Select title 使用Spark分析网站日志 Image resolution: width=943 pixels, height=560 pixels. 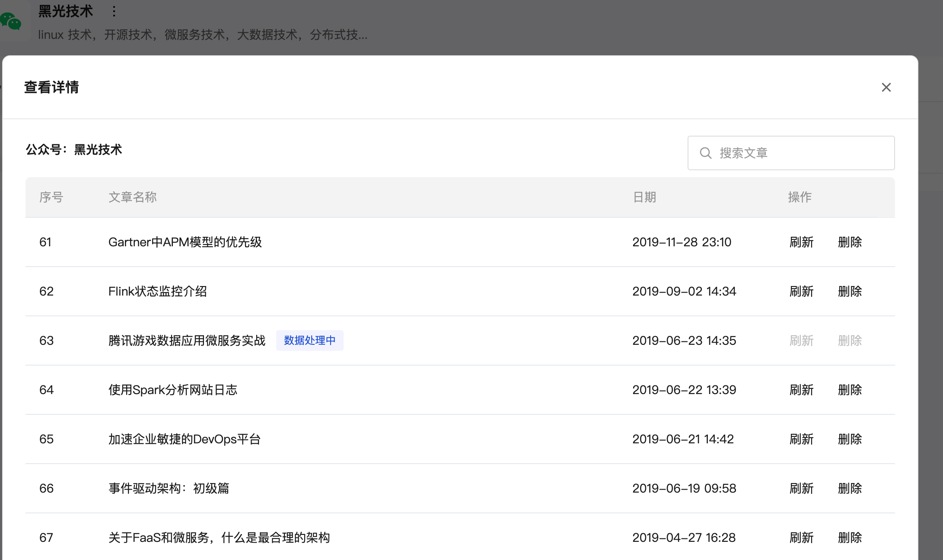coord(173,390)
